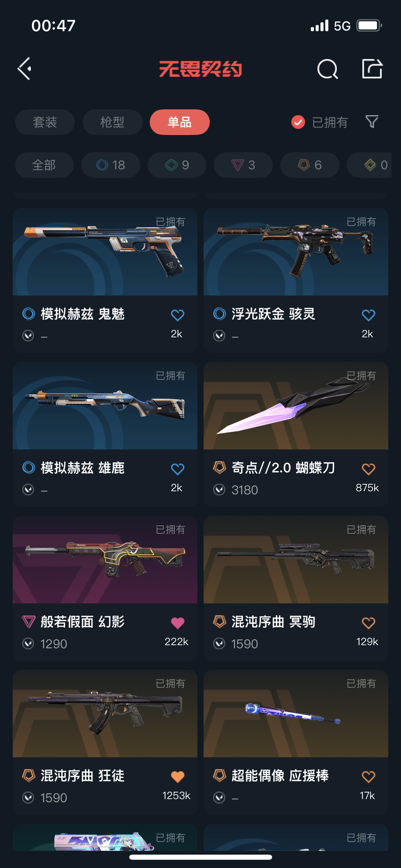Toggle heart on 混沌序曲 狂徒

177,776
